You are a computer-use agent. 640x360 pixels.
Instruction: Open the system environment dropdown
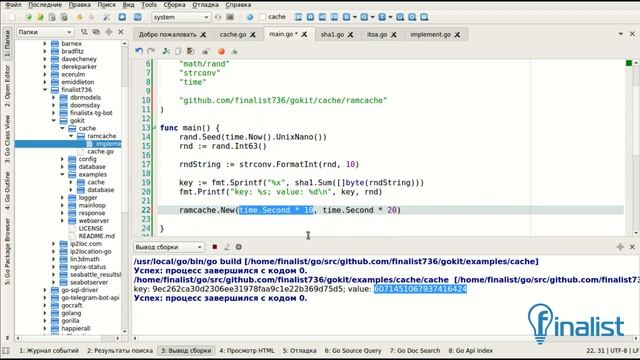pyautogui.click(x=181, y=17)
